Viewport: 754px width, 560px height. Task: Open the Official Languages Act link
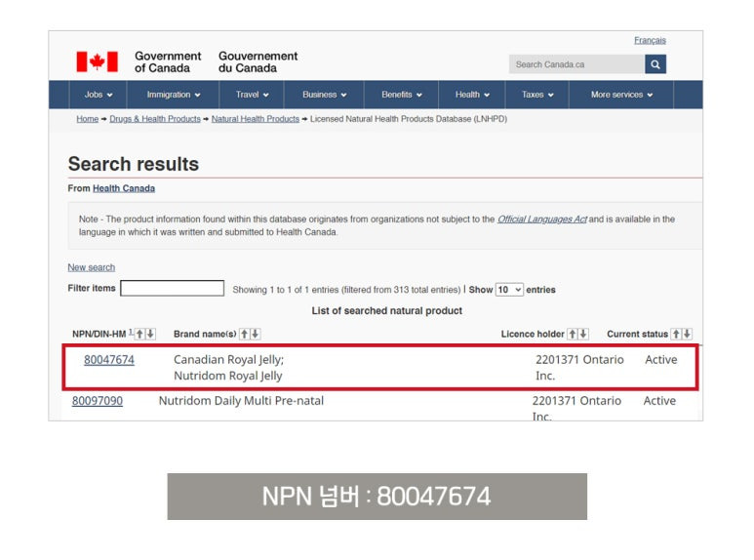click(542, 220)
